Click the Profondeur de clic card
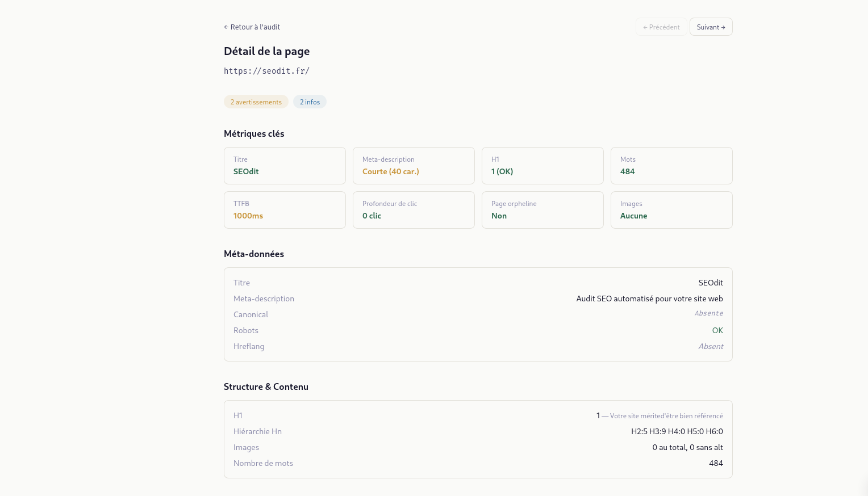The width and height of the screenshot is (868, 496). (414, 210)
